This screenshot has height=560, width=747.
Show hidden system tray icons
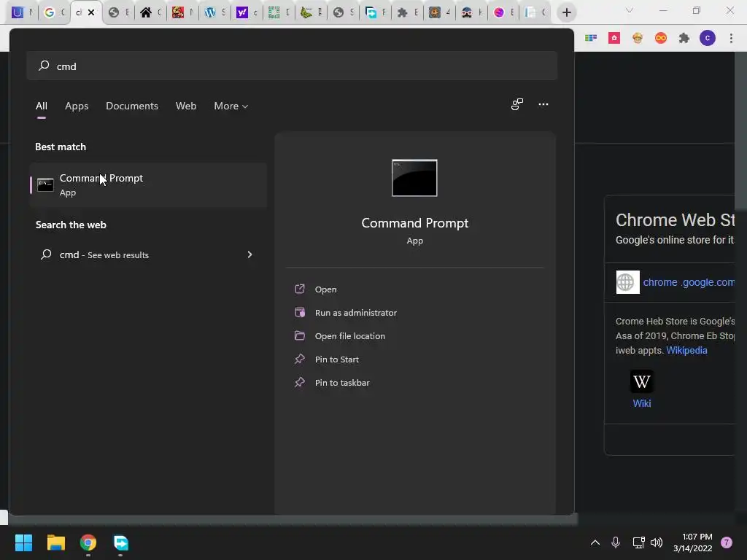(x=595, y=542)
